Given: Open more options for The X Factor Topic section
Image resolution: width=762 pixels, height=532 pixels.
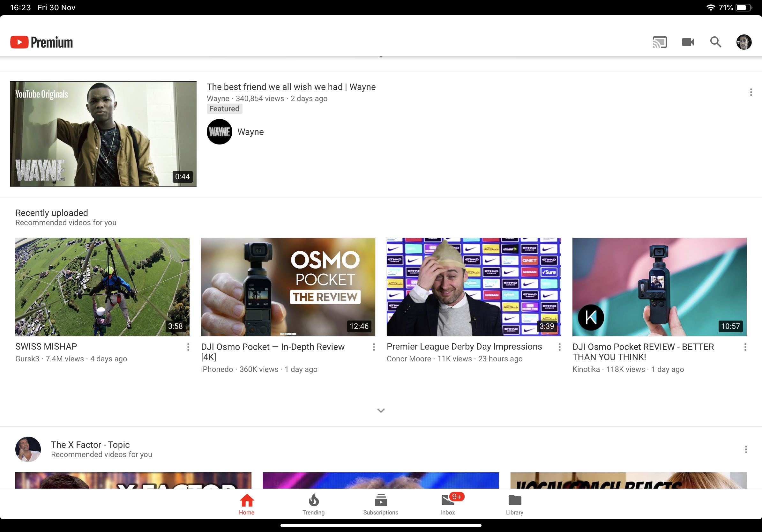Looking at the screenshot, I should click(746, 449).
